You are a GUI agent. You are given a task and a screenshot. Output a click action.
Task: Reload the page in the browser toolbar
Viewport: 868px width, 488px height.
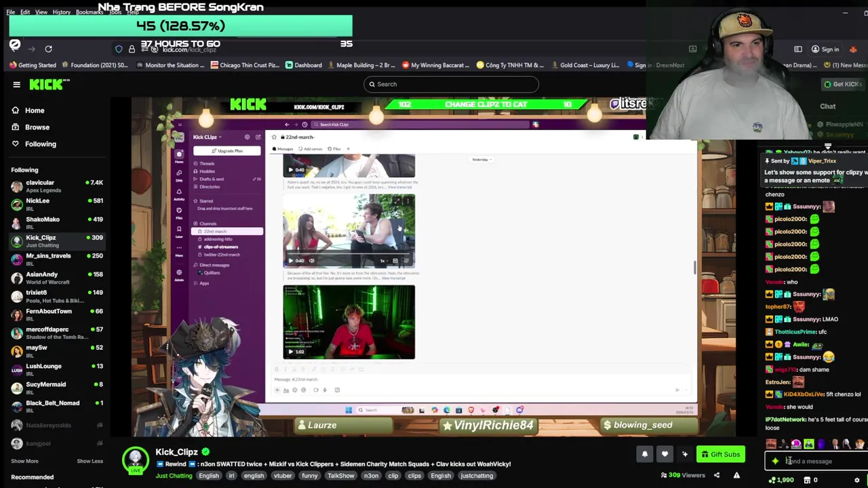pos(48,49)
